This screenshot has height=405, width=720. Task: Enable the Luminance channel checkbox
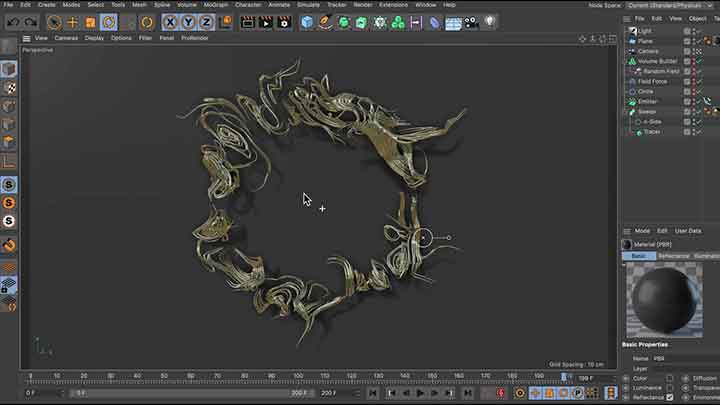coord(669,388)
